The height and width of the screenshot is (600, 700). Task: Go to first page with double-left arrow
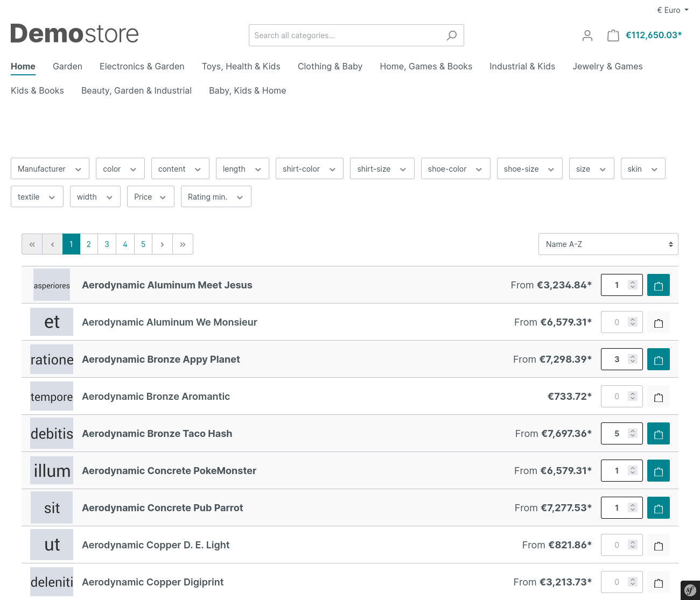click(x=32, y=244)
